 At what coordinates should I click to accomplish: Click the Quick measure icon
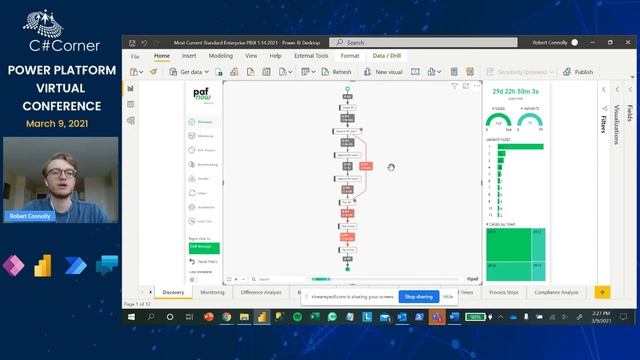(x=470, y=72)
